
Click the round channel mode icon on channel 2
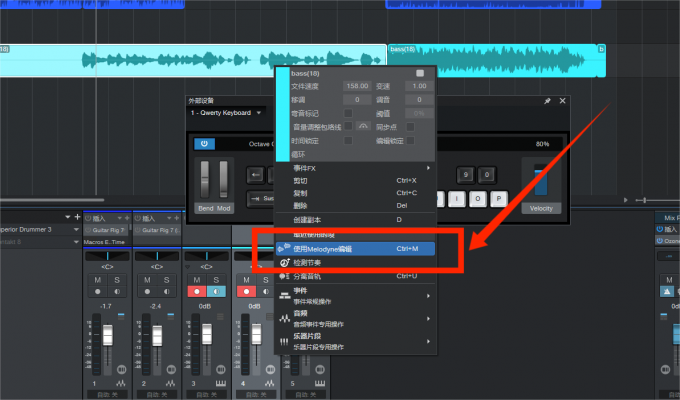(x=171, y=370)
